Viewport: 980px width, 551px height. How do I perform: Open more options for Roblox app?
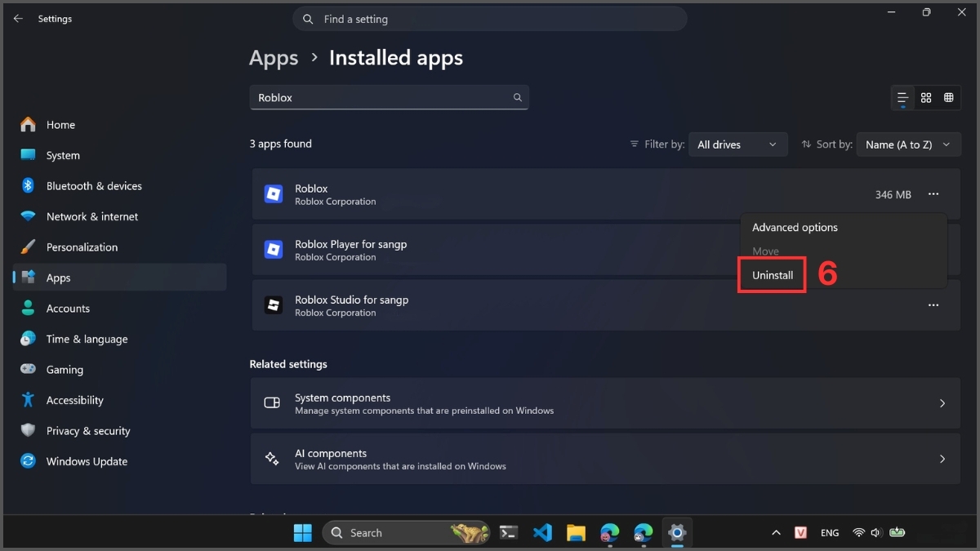coord(933,194)
